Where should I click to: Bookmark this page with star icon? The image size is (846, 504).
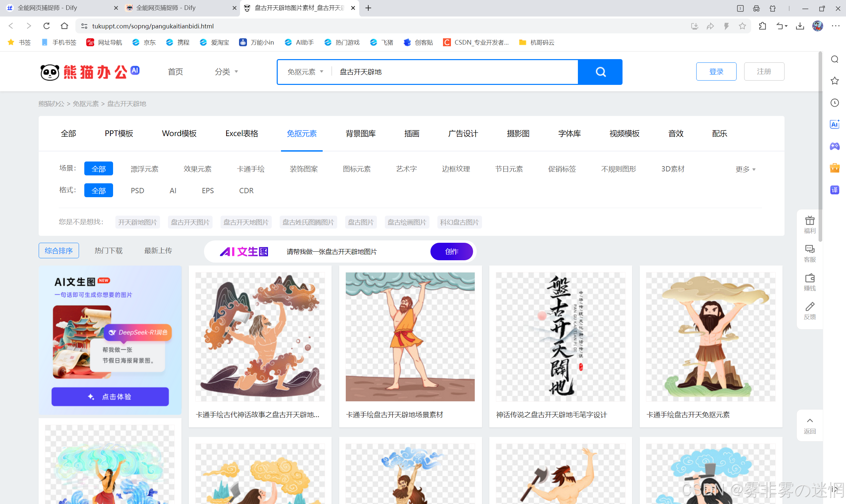(742, 26)
